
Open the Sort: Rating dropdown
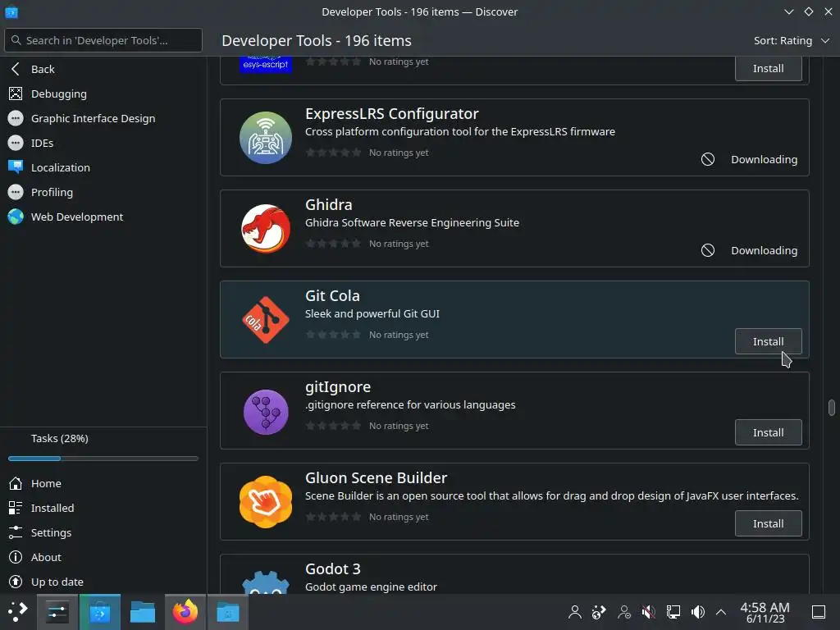792,41
